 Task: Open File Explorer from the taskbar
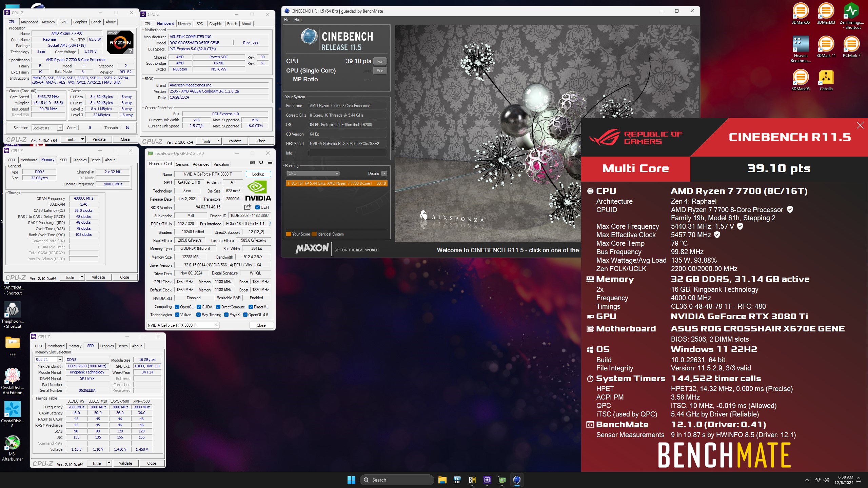[x=442, y=480]
